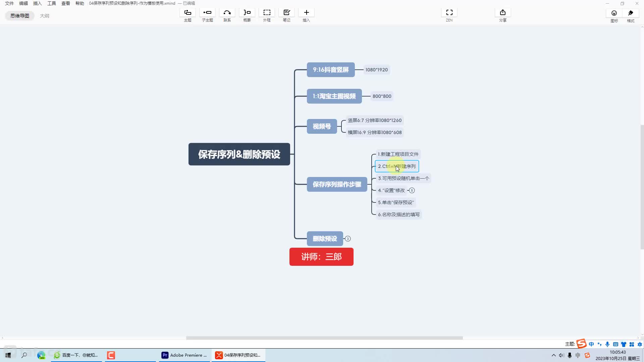This screenshot has height=362, width=644.
Task: Click the 外框 (Boundary) tool icon
Action: pyautogui.click(x=267, y=13)
